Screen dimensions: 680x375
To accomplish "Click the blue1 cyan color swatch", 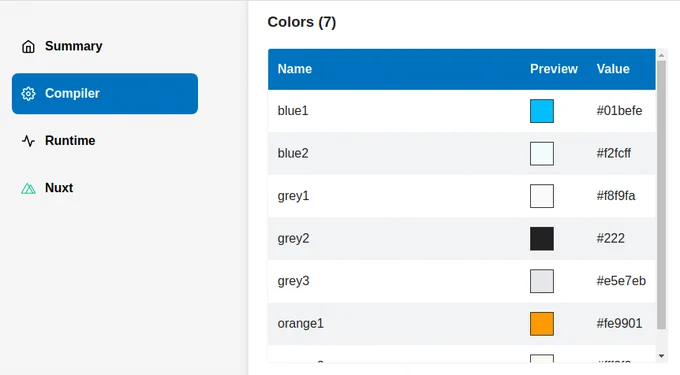I will (x=542, y=111).
